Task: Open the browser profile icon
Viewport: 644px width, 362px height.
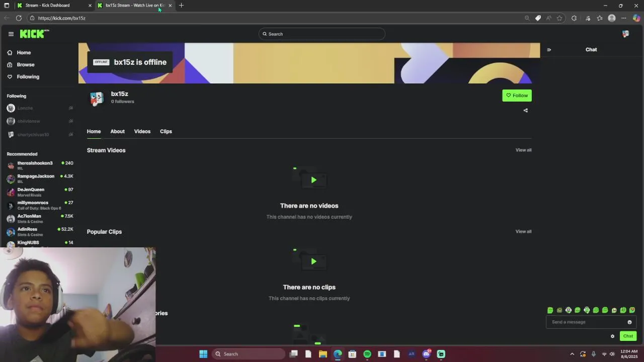Action: (612, 18)
